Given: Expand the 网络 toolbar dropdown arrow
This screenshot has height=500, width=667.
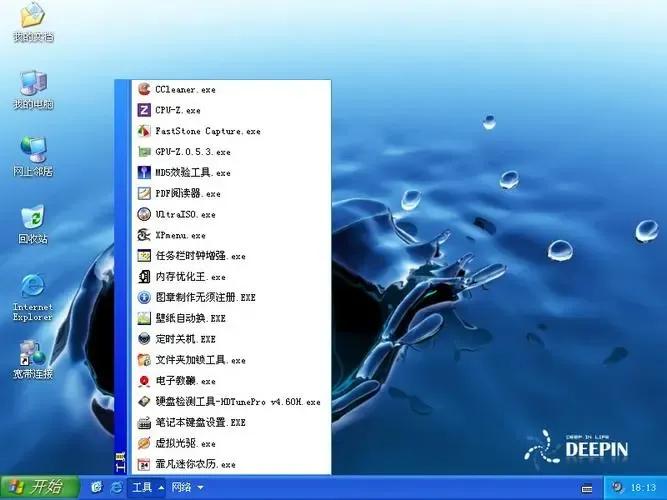Looking at the screenshot, I should click(x=200, y=488).
